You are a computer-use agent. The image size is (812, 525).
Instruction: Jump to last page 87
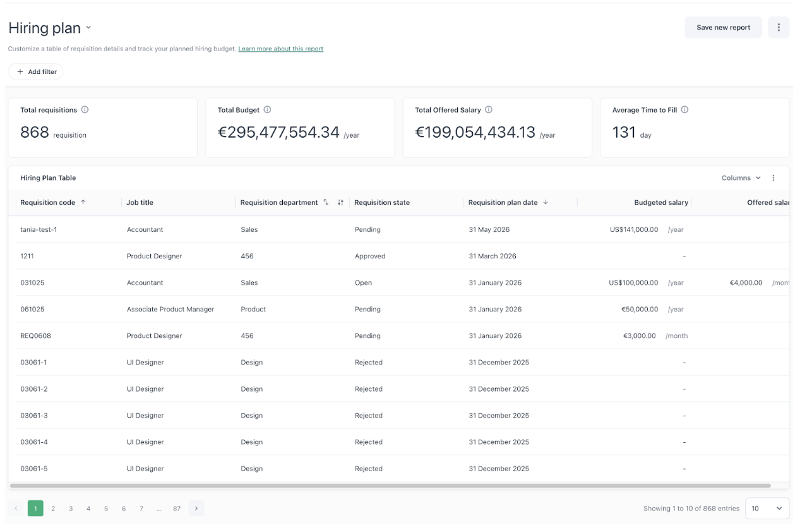(177, 509)
